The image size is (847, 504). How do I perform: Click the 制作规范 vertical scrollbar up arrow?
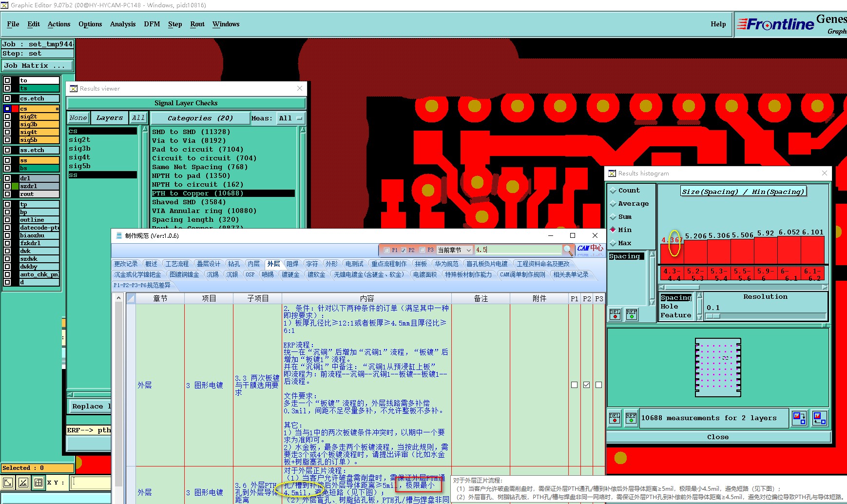click(118, 297)
